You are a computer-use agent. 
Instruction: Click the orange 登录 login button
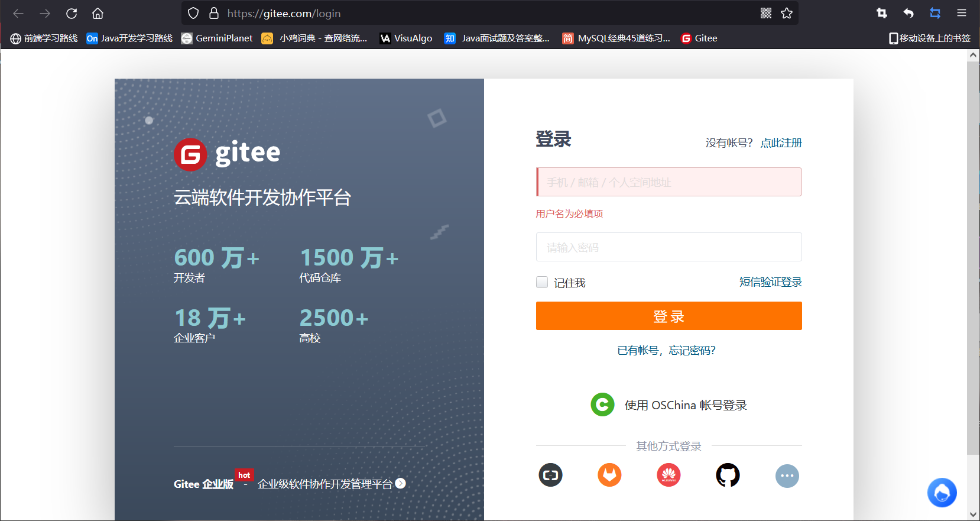click(669, 316)
